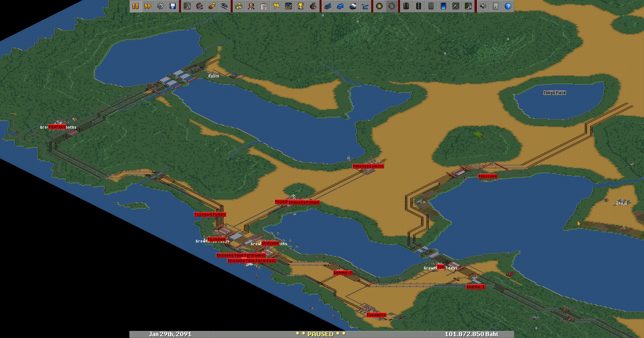Expand the game options gear menu

click(160, 6)
